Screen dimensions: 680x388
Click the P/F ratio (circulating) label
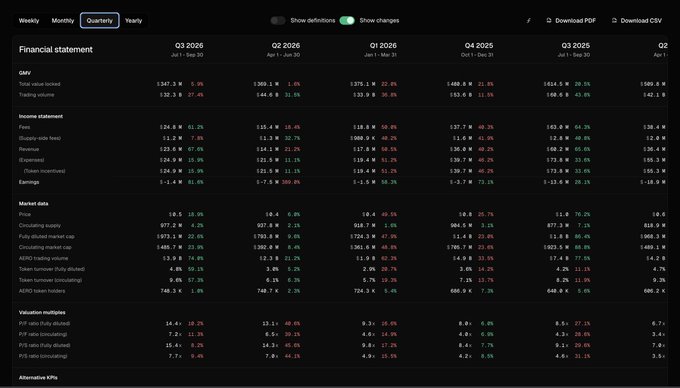pyautogui.click(x=43, y=334)
